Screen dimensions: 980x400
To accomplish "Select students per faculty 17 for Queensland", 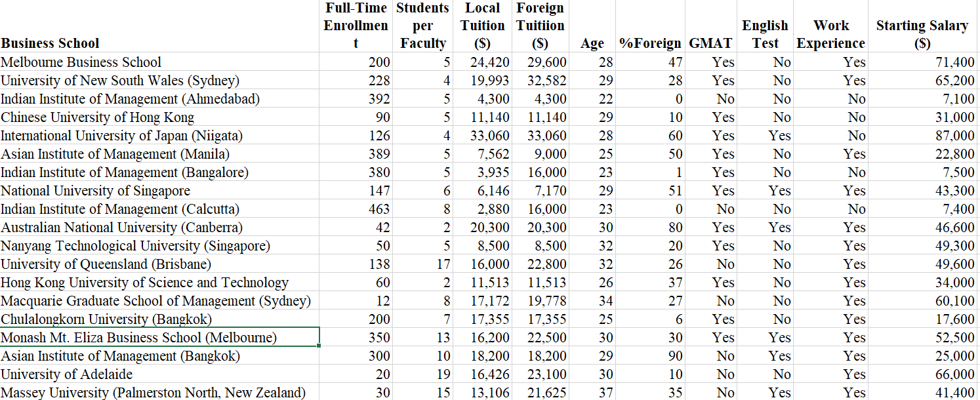I will pyautogui.click(x=423, y=264).
